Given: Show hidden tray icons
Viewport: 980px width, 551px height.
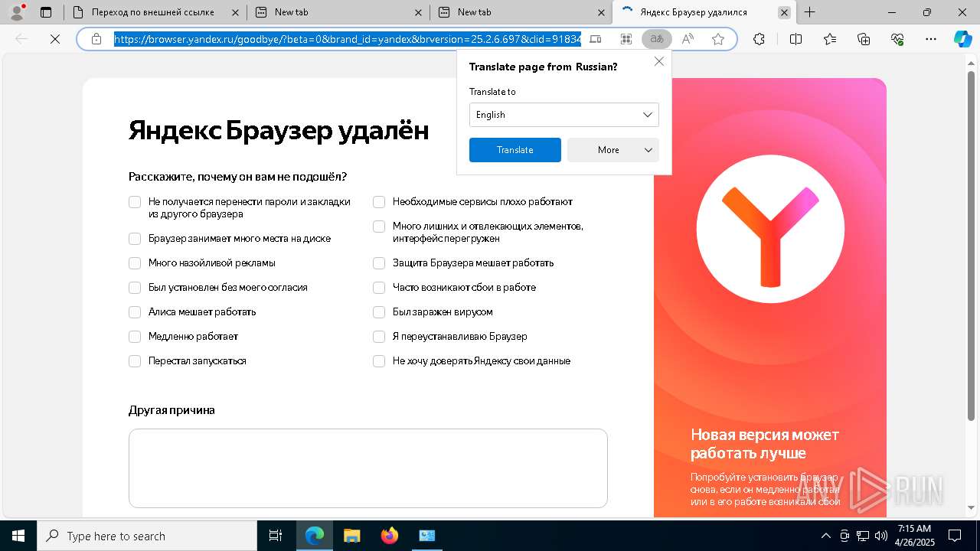Looking at the screenshot, I should (x=825, y=536).
